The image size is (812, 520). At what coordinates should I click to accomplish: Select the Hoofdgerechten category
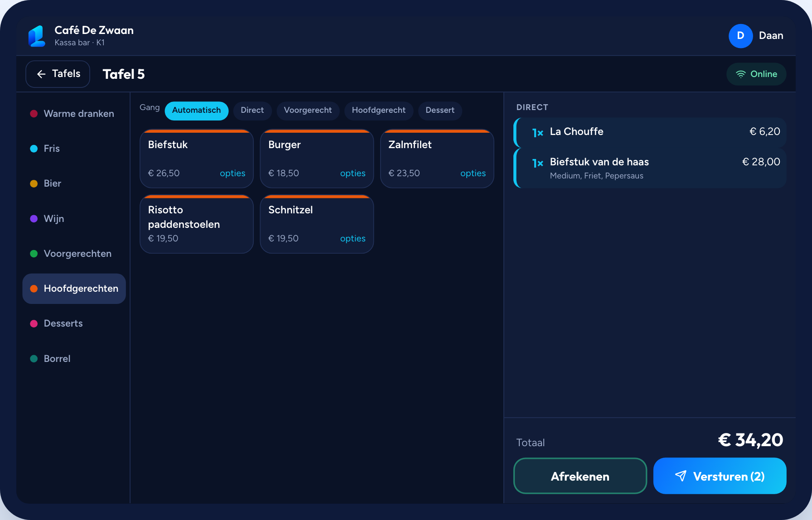(74, 289)
